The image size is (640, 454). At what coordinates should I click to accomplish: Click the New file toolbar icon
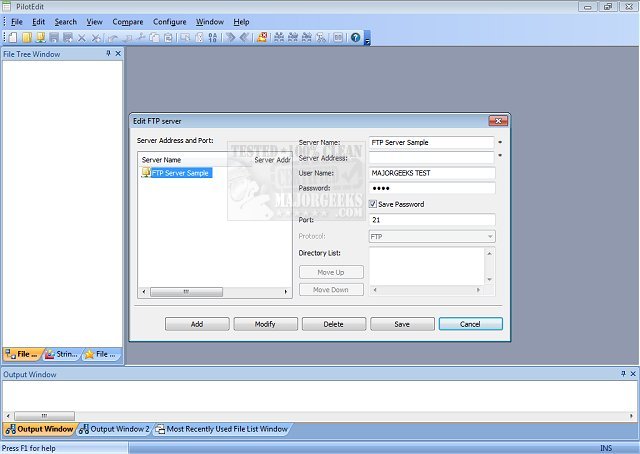[x=13, y=38]
